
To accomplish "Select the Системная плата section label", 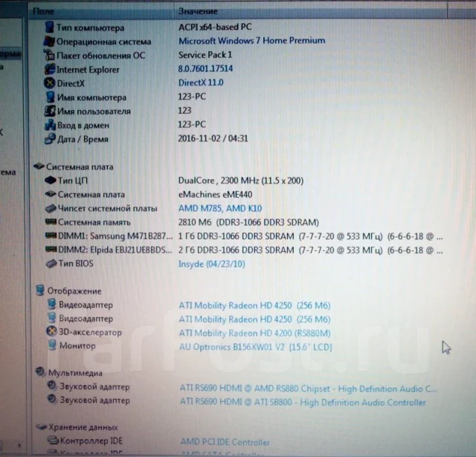I will [x=80, y=166].
